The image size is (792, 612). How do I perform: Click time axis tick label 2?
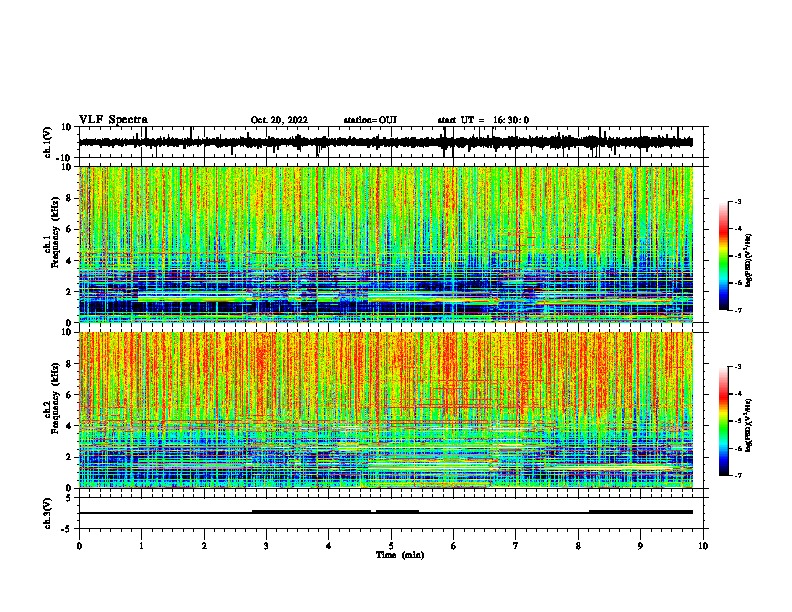coord(204,546)
